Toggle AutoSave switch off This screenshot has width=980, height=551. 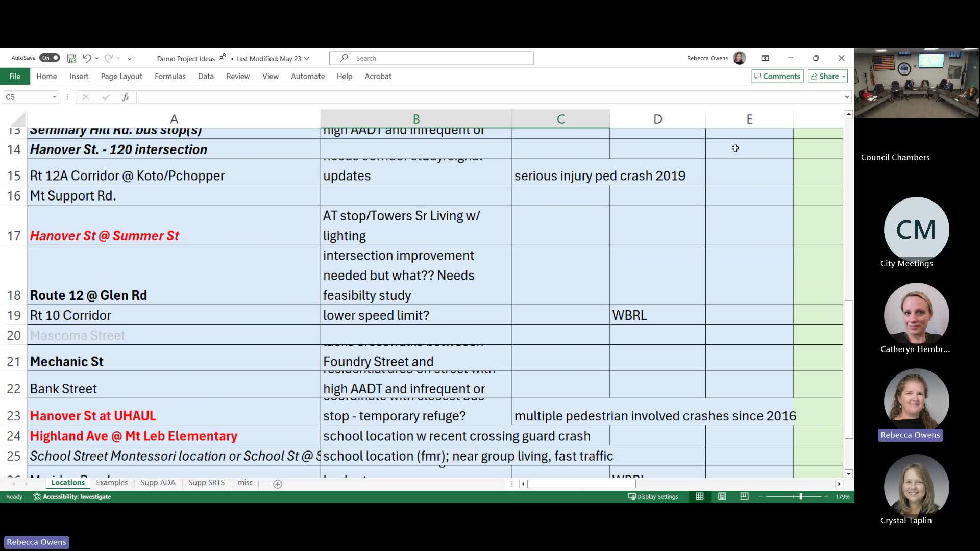tap(50, 58)
